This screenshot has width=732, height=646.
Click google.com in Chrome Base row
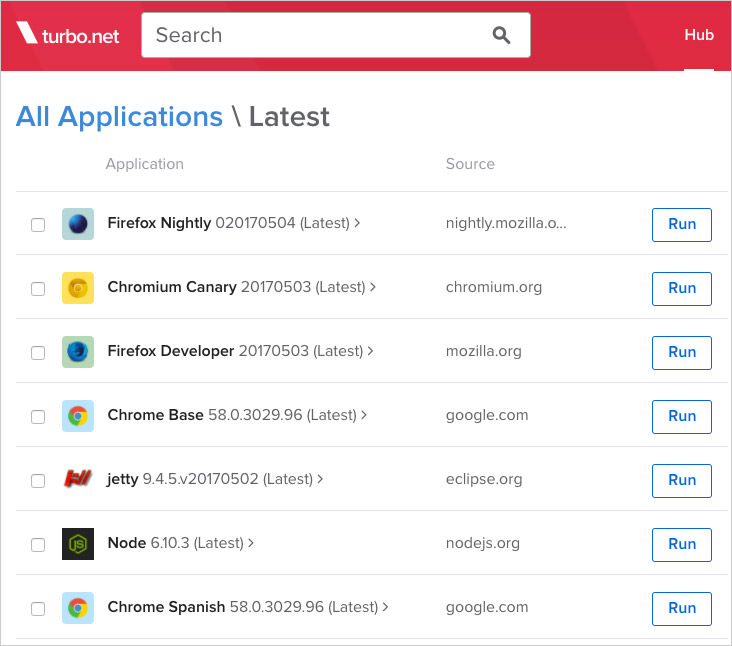[487, 415]
